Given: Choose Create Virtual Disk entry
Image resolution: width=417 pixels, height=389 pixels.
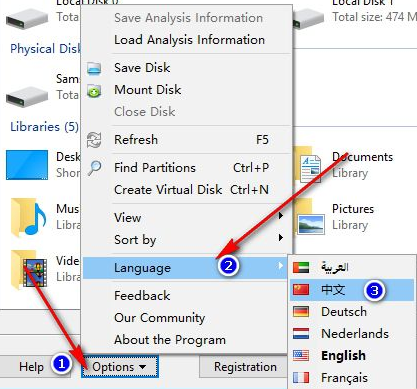Looking at the screenshot, I should 187,190.
